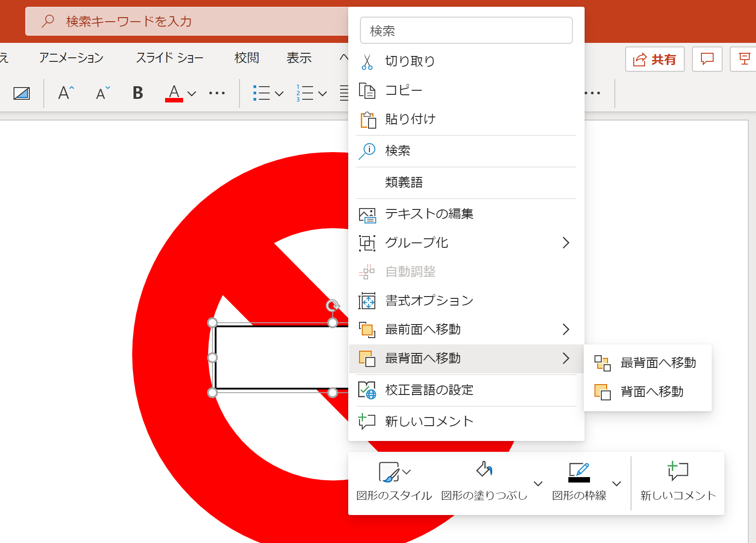
Task: Open the 図形の枠線 dropdown arrow
Action: pos(617,483)
